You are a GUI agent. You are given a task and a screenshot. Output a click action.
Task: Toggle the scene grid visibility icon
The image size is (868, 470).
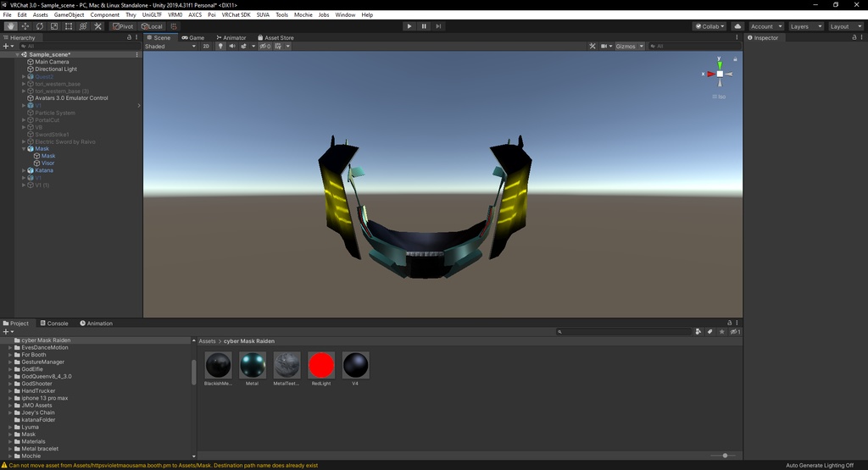click(x=278, y=47)
